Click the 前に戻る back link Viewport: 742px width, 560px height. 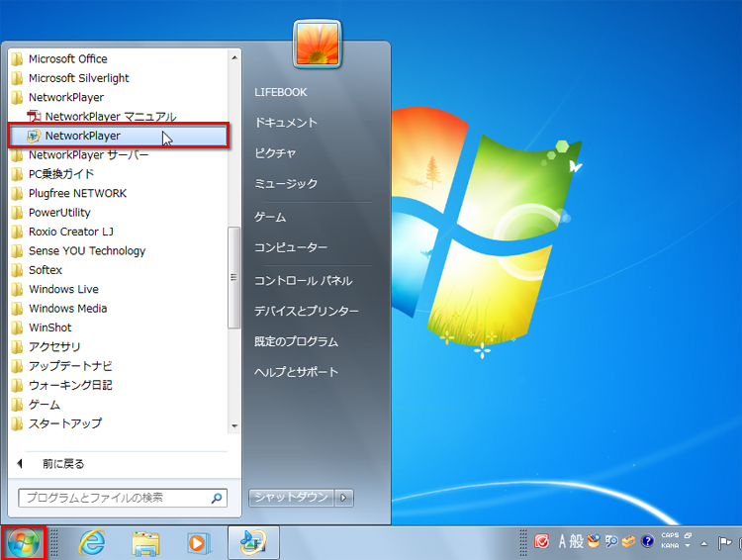(63, 464)
